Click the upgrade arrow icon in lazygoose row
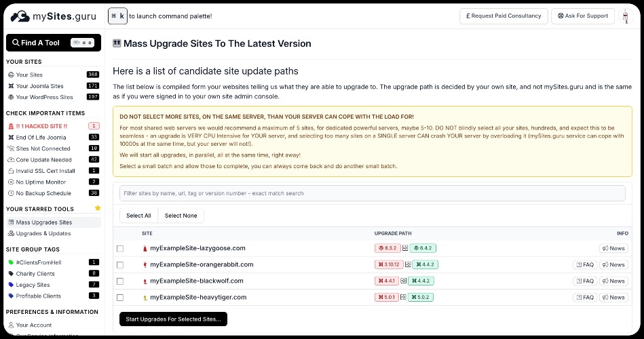644x339 pixels. pyautogui.click(x=405, y=248)
